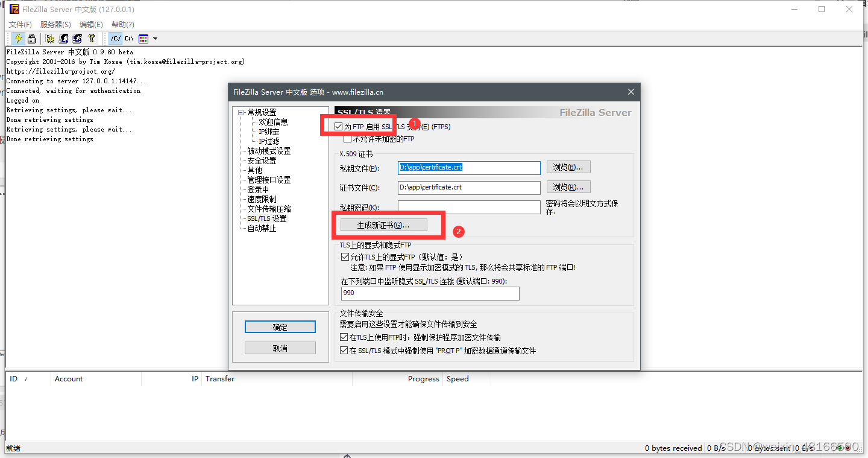This screenshot has height=458, width=868.
Task: Open the 服务器(S) menu
Action: [55, 24]
